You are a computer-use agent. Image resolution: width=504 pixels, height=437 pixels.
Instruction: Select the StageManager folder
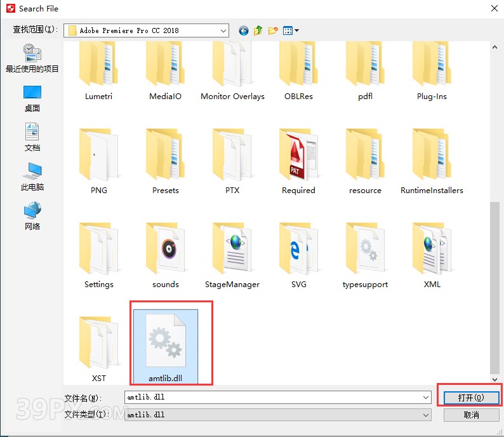(x=232, y=255)
